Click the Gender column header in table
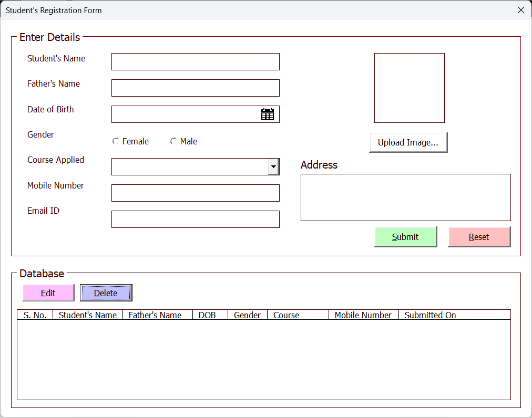Screen dimensions: 532x418 (248, 315)
